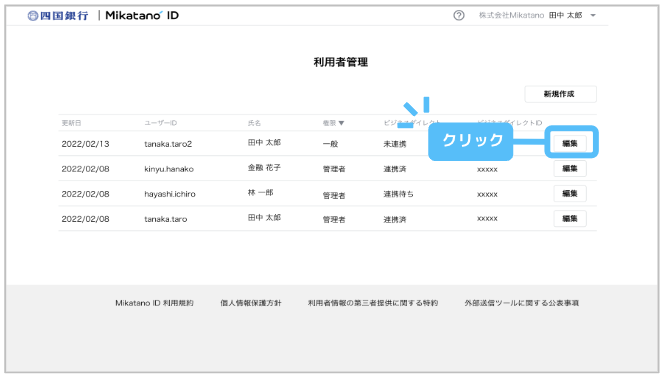The height and width of the screenshot is (378, 664).
Task: Click the date 2022/02/13
Action: 86,144
